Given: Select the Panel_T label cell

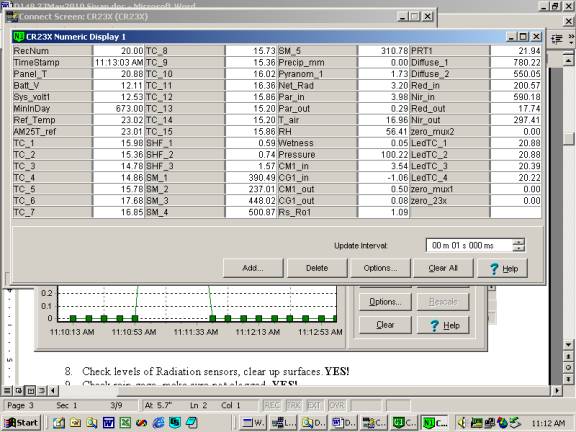Looking at the screenshot, I should (52, 74).
